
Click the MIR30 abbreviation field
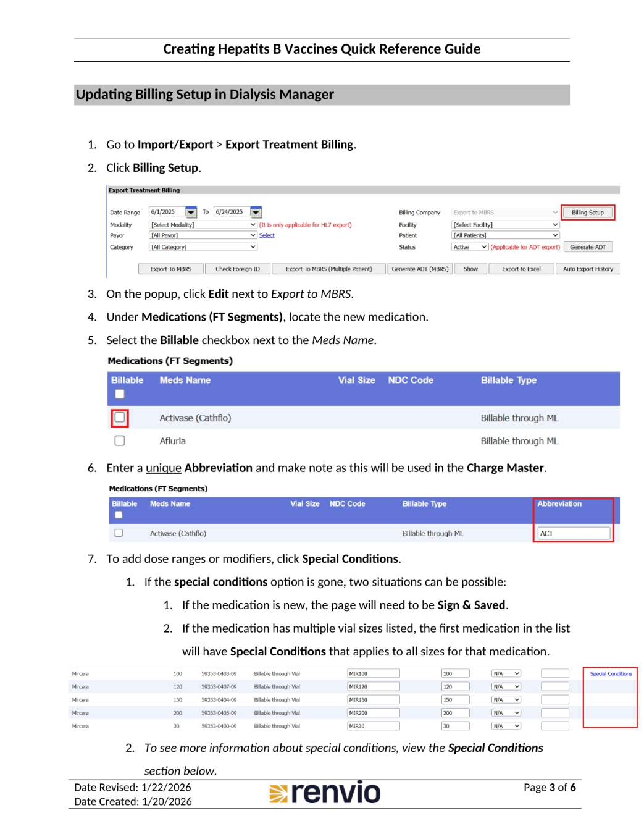click(374, 726)
